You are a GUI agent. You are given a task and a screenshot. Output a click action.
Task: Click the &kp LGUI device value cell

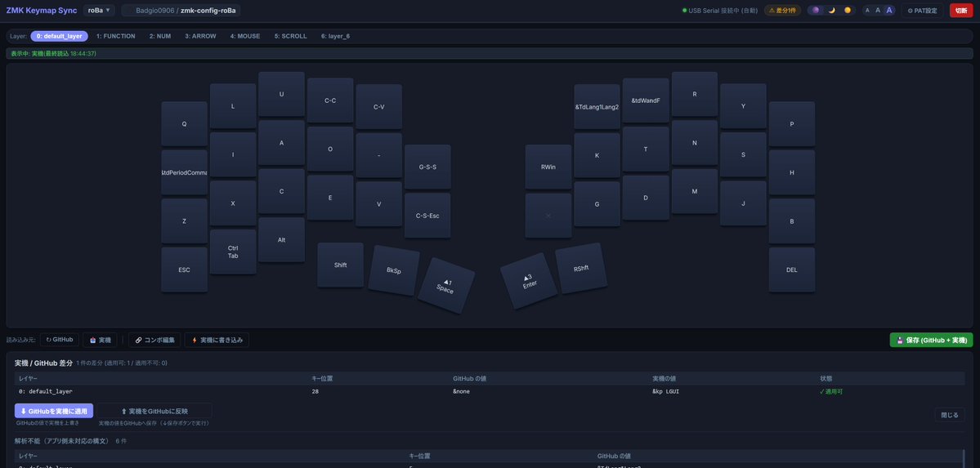pyautogui.click(x=665, y=392)
